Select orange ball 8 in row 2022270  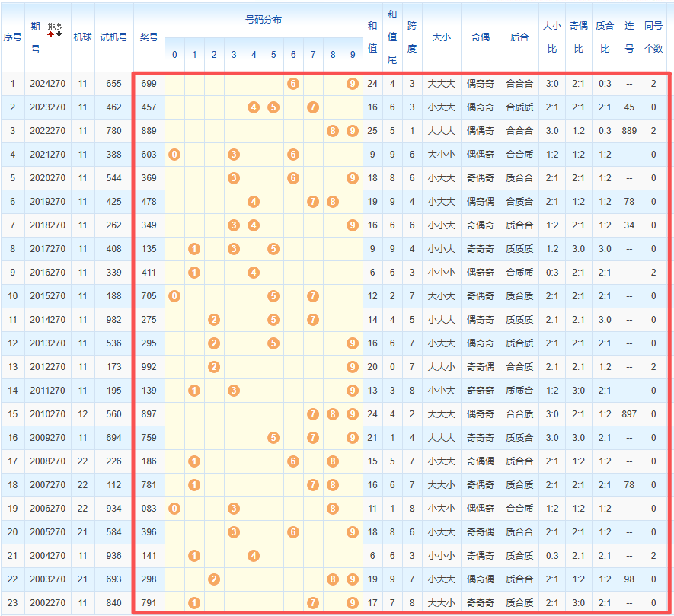click(333, 131)
